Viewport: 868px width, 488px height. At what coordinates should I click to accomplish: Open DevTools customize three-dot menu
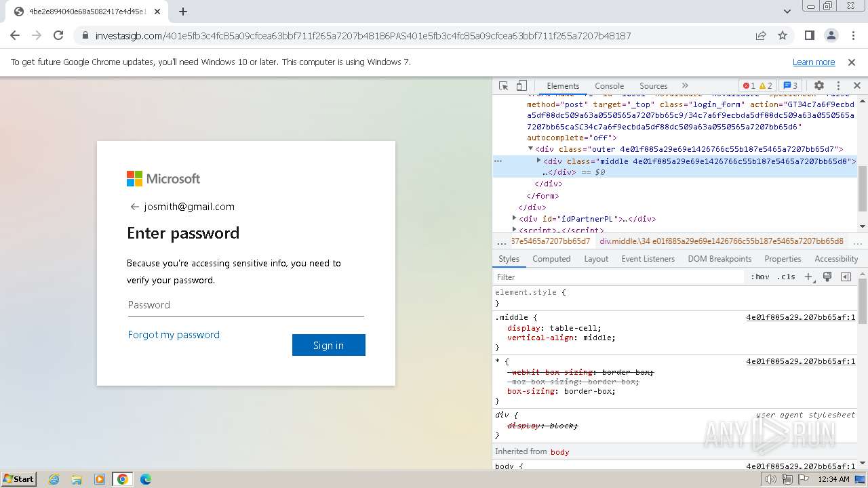pos(838,86)
